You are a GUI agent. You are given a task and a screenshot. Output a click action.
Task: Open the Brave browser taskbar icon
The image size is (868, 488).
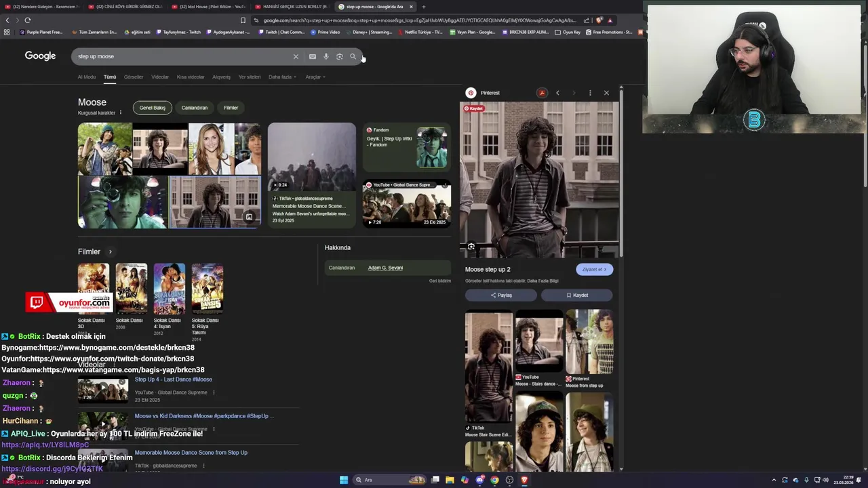click(x=524, y=480)
